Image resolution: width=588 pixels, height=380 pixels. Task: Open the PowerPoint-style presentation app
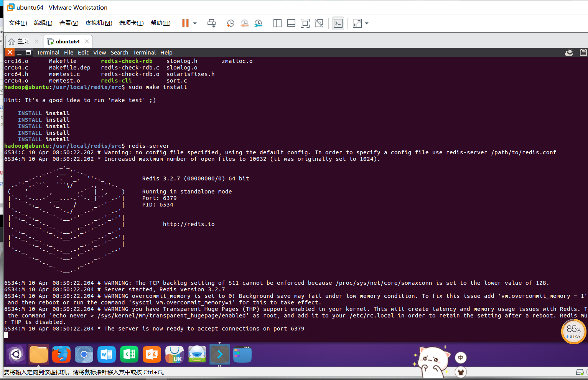point(152,354)
